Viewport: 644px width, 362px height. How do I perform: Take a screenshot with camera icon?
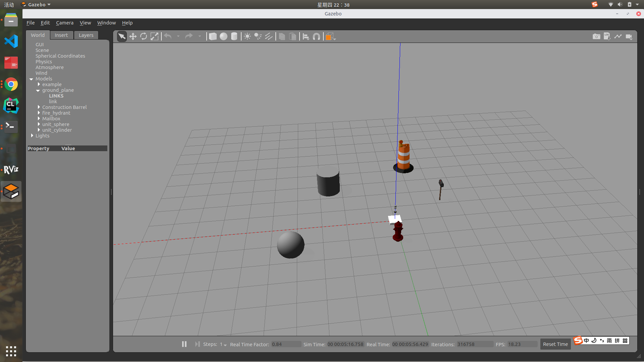click(x=596, y=37)
